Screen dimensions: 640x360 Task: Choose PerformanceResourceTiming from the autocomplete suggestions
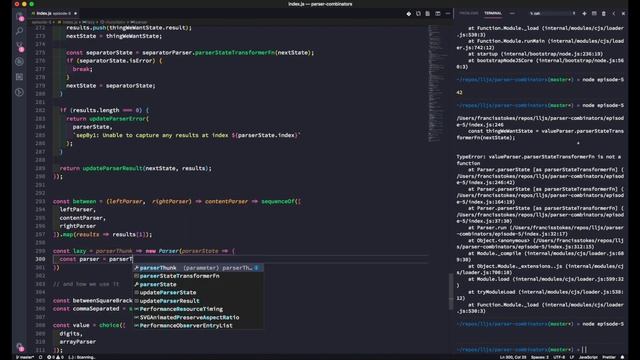click(198, 309)
